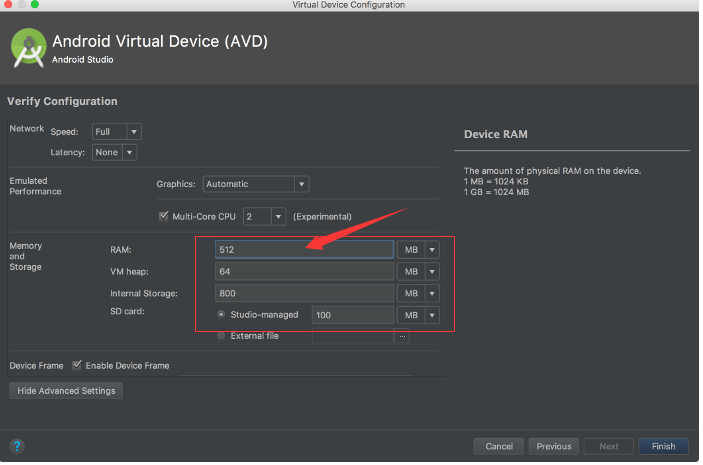Click the Emulated Performance label
The image size is (703, 465).
pyautogui.click(x=35, y=186)
